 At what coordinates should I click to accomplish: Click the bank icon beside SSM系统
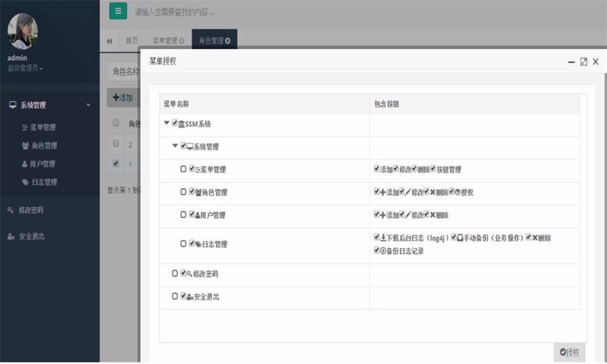(181, 124)
